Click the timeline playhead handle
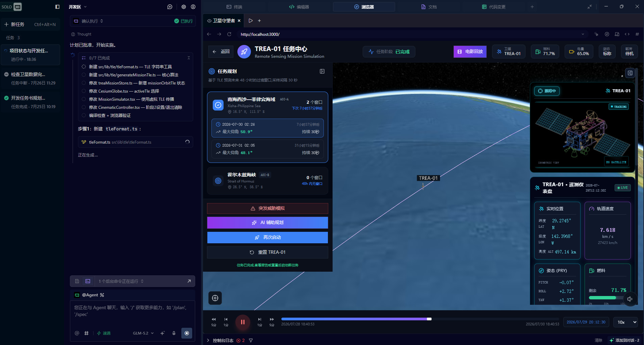This screenshot has height=345, width=644. [429, 319]
